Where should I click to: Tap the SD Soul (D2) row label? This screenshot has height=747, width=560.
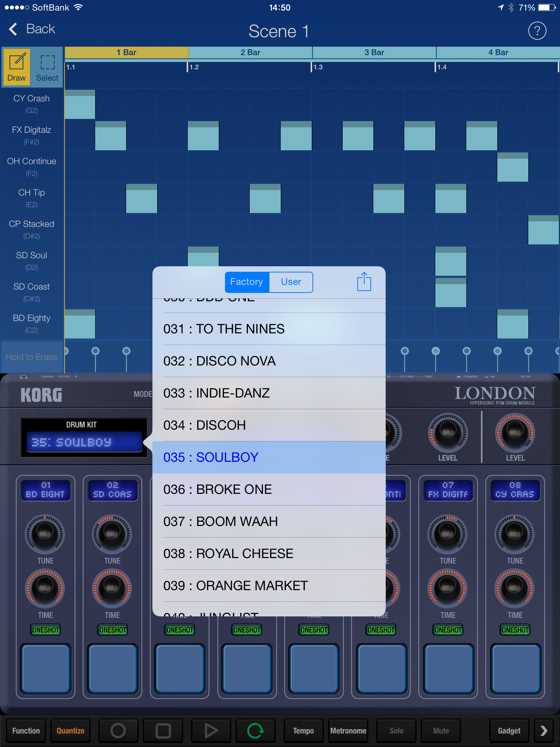(32, 261)
